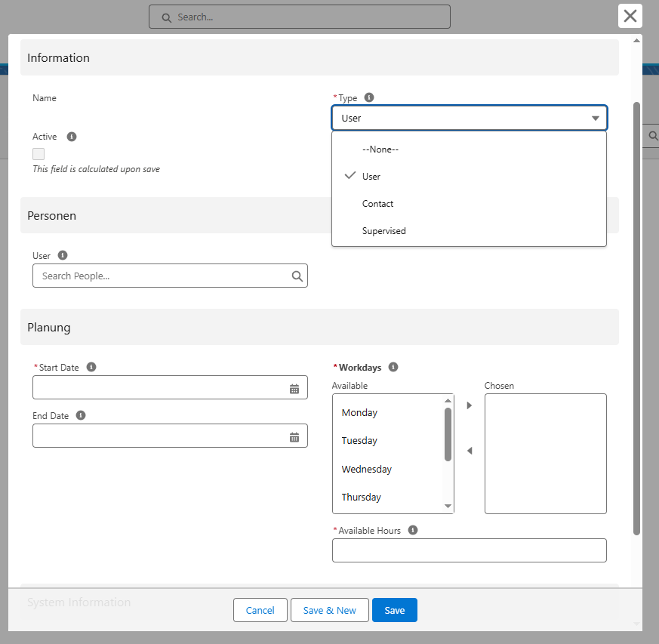Open the Start Date calendar picker

294,389
